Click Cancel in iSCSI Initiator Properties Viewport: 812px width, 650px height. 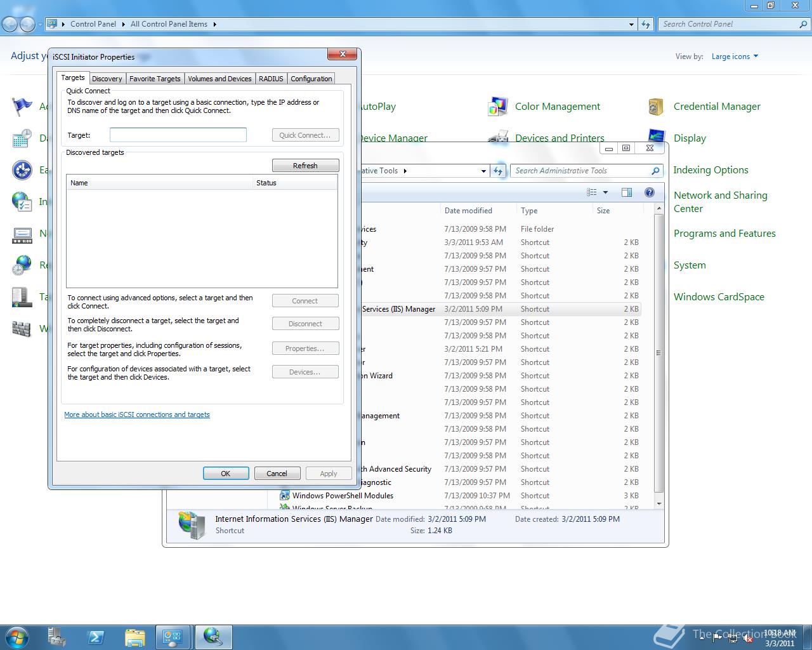pos(277,474)
